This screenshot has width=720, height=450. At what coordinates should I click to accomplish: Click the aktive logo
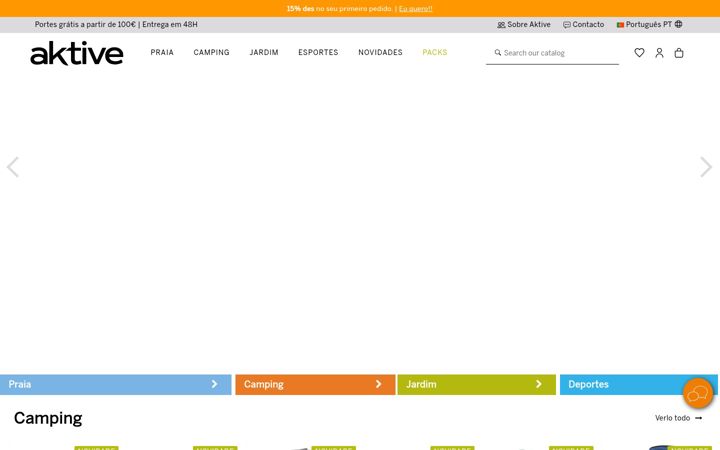pyautogui.click(x=77, y=53)
